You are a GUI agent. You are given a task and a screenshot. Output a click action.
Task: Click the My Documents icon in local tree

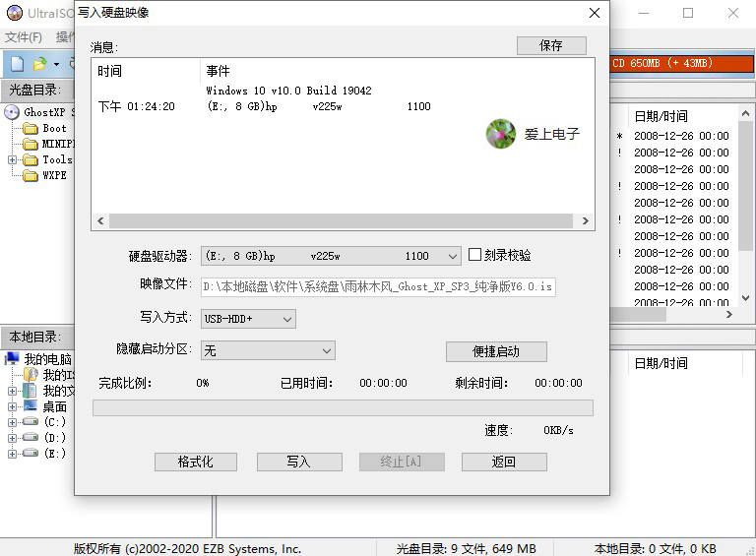[30, 391]
